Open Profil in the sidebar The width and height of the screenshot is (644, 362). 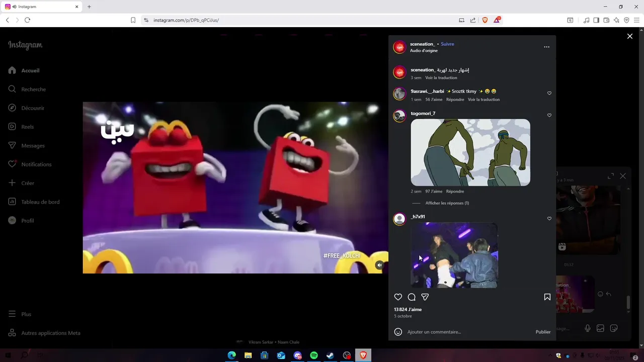[x=27, y=221]
